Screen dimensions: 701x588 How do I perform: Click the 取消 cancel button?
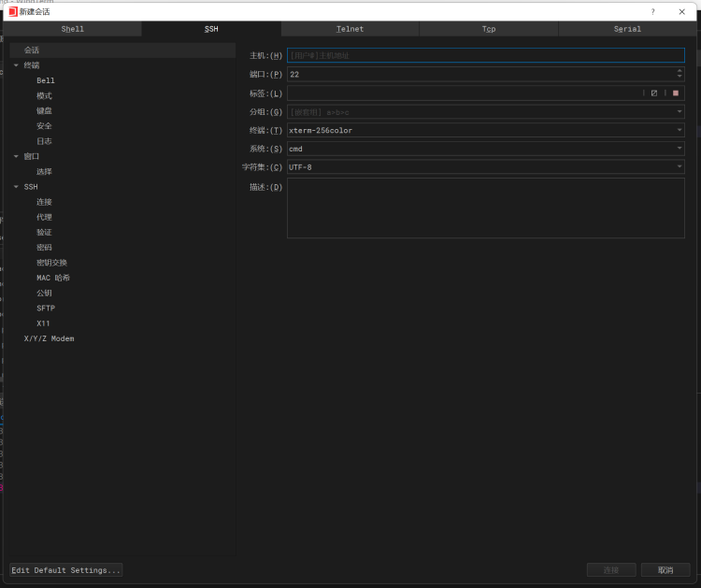665,570
